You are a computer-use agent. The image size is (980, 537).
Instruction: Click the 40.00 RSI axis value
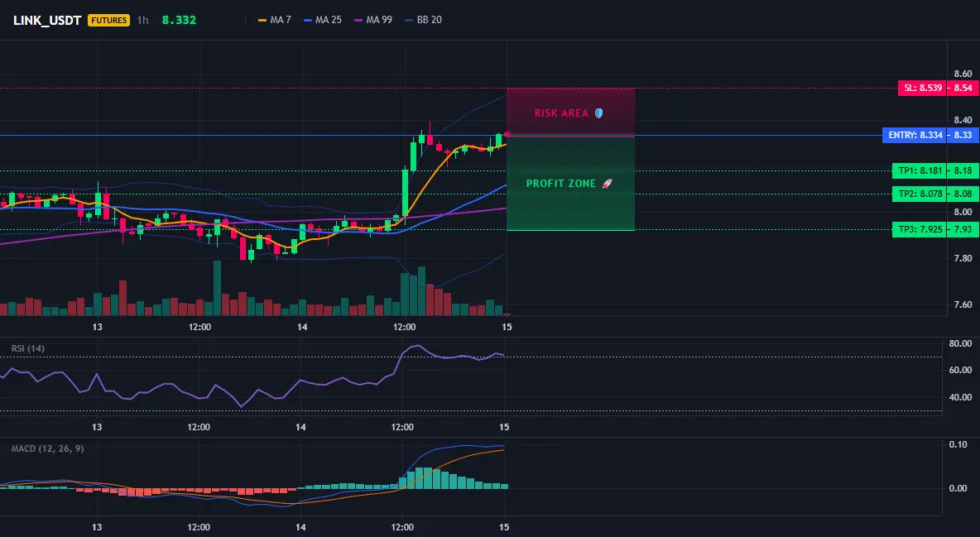(x=960, y=397)
